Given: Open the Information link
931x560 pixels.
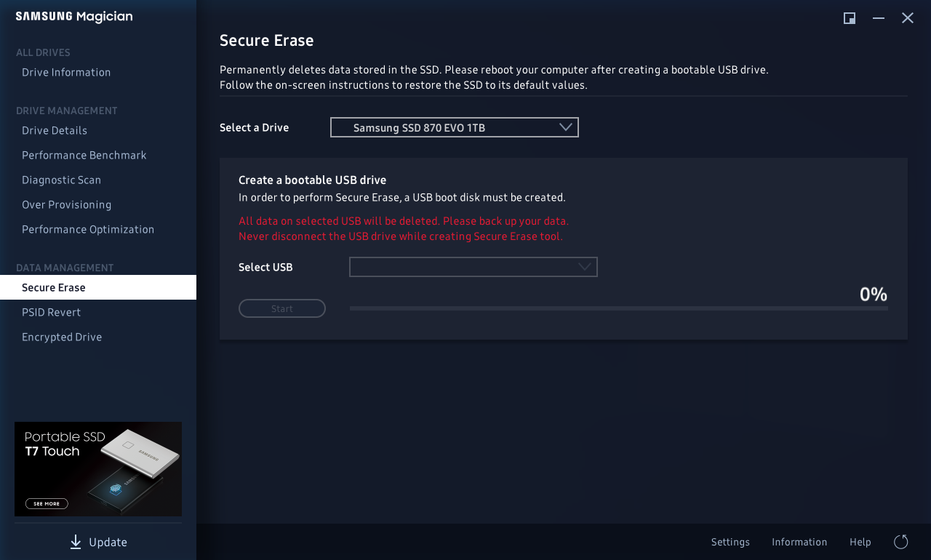Looking at the screenshot, I should (799, 542).
